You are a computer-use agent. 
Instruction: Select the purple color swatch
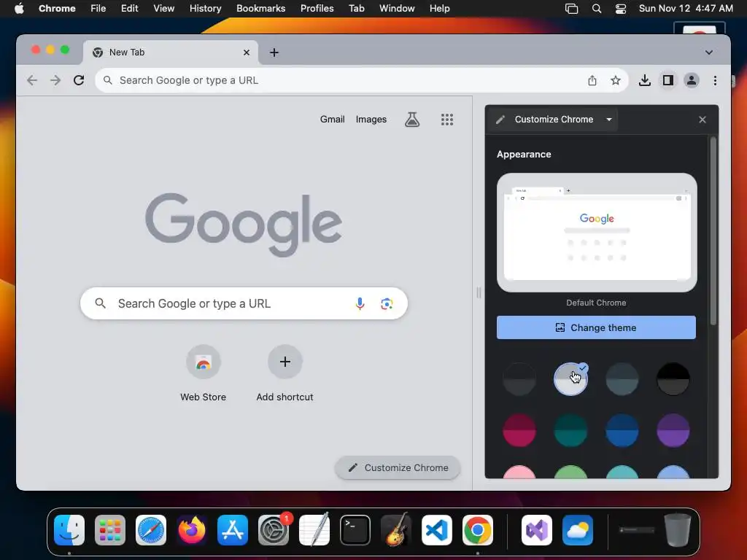(673, 430)
